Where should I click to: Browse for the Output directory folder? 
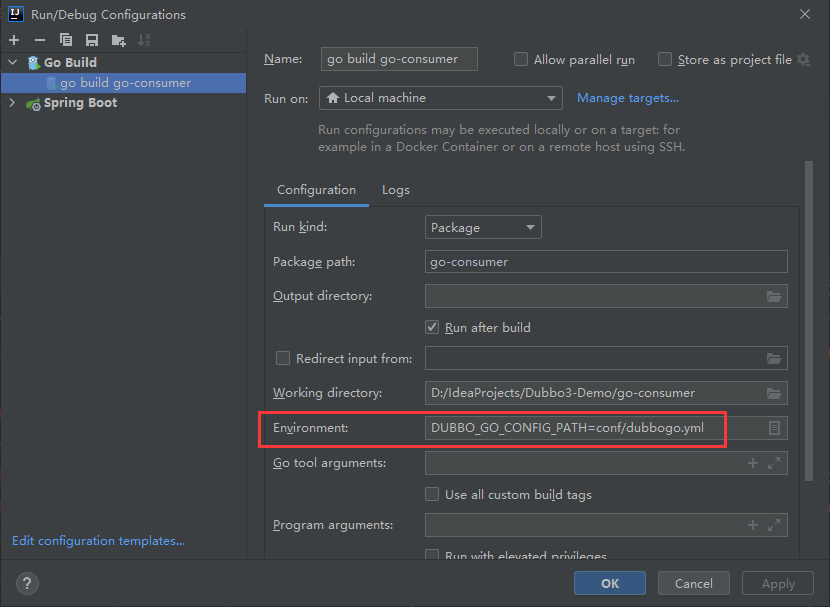773,296
